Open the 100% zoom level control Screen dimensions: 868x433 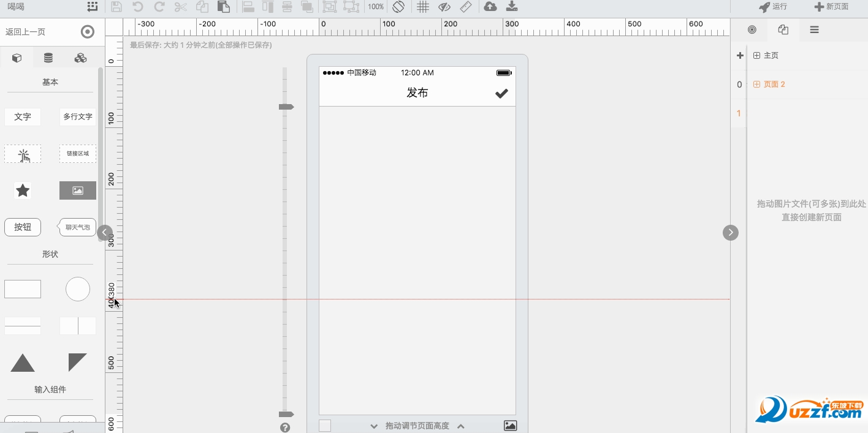coord(376,7)
